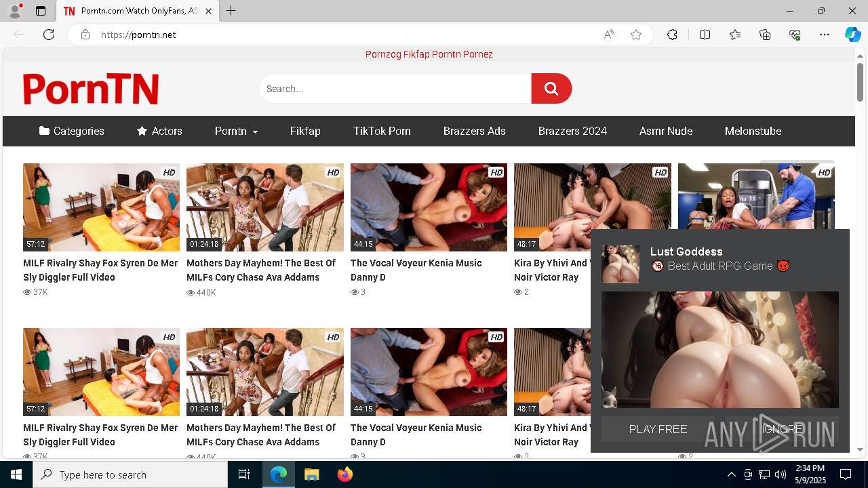This screenshot has height=488, width=868.
Task: Click IGNORE in the ad popup
Action: (782, 429)
